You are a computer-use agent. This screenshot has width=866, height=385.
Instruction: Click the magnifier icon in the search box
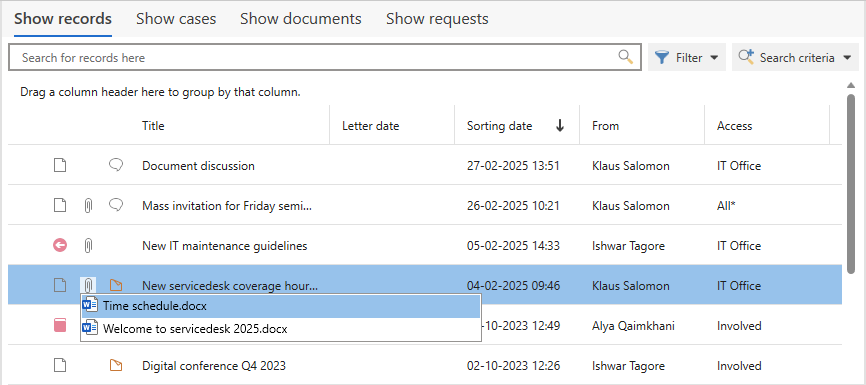click(625, 57)
